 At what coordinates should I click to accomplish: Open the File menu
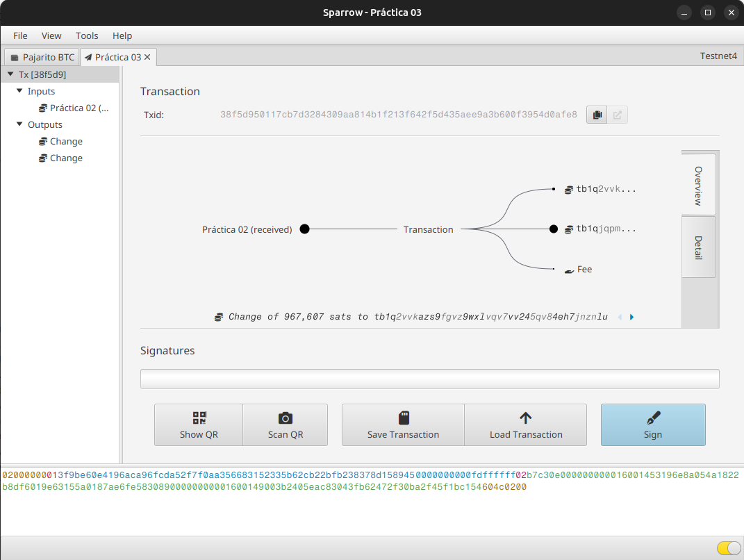point(20,35)
